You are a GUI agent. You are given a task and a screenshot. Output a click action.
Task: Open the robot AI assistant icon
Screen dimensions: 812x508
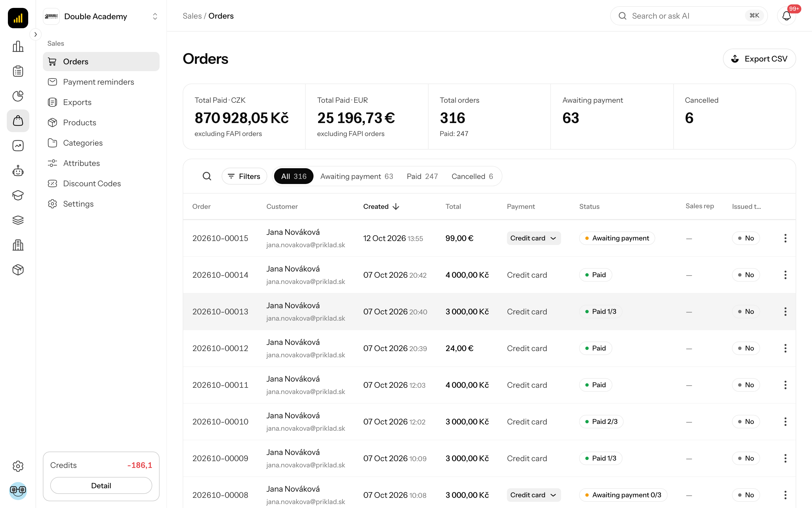(x=18, y=171)
